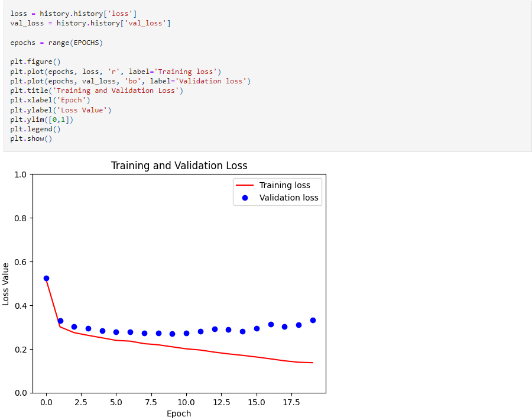The image size is (532, 420).
Task: Click the plt.legend() line in the code
Action: (x=35, y=129)
